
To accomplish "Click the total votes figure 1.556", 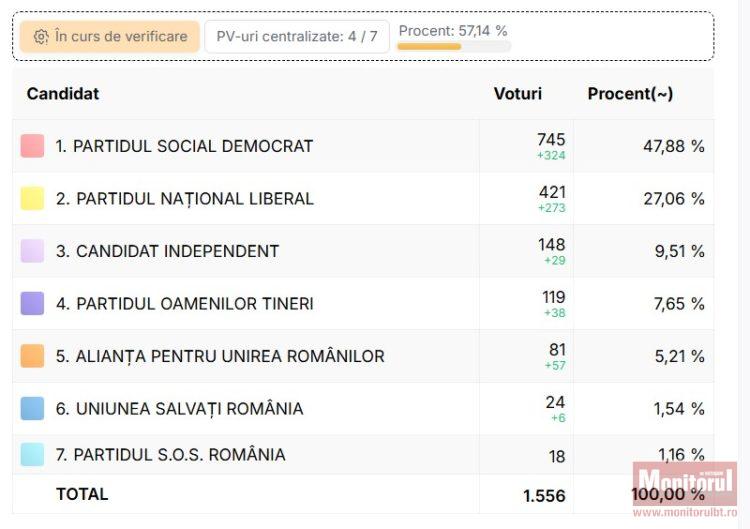I will [544, 496].
